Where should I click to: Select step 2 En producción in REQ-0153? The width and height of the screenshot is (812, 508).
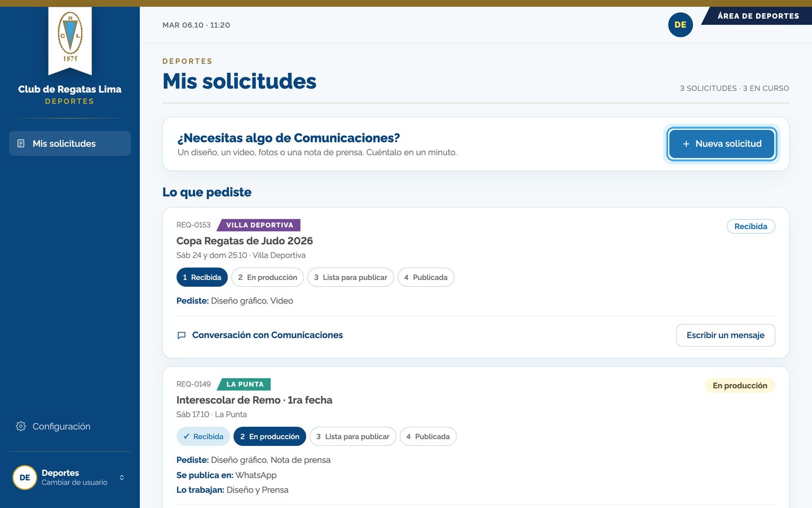(x=267, y=277)
